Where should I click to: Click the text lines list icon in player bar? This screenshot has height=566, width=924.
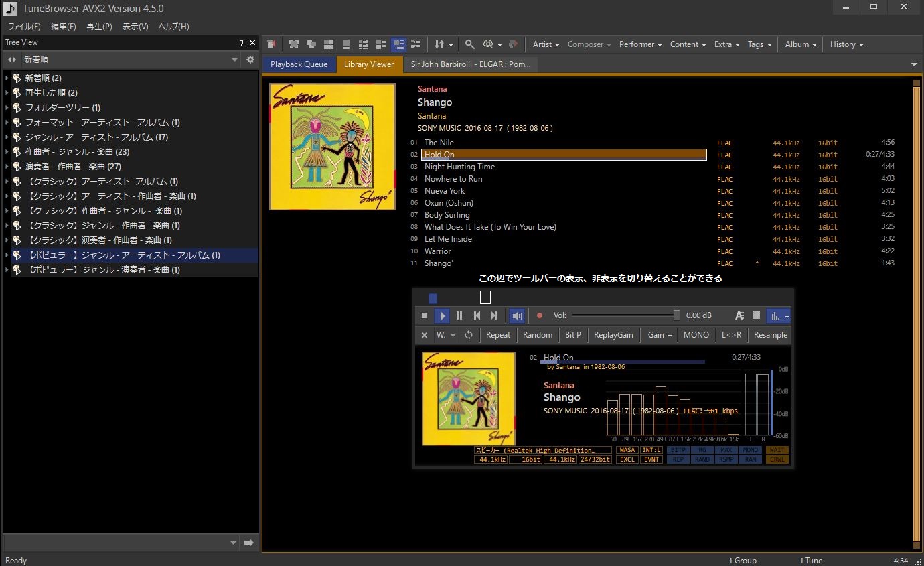pyautogui.click(x=757, y=315)
